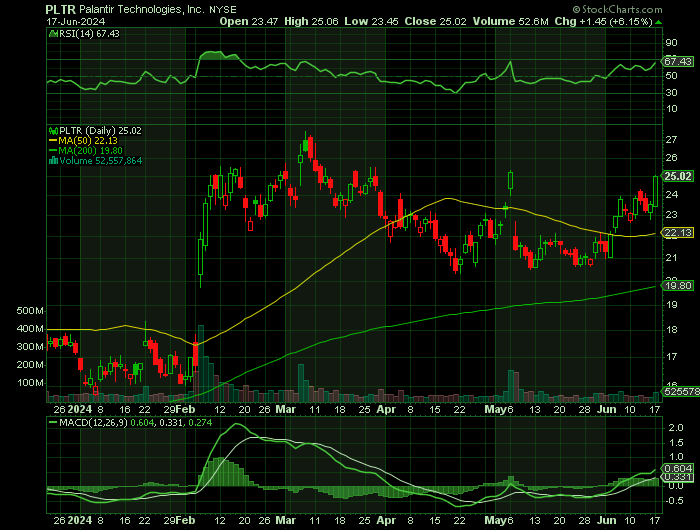Image resolution: width=700 pixels, height=530 pixels.
Task: Click the Low 23.45 value
Action: pyautogui.click(x=371, y=21)
